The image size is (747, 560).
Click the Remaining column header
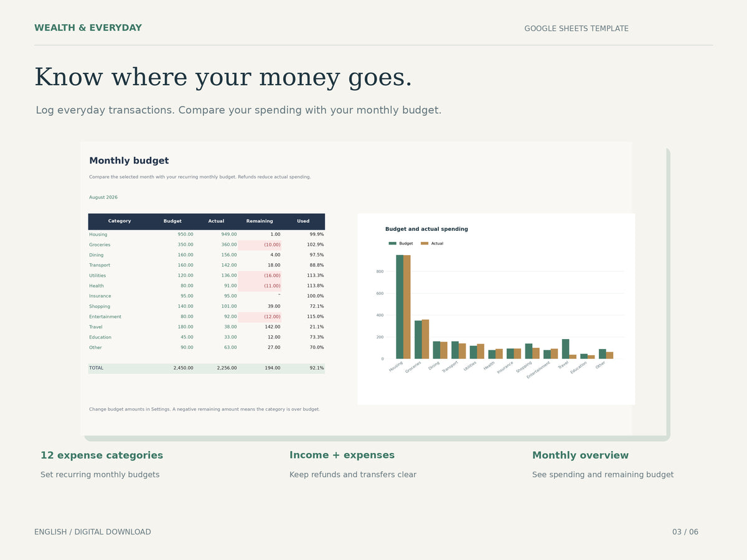pos(260,222)
